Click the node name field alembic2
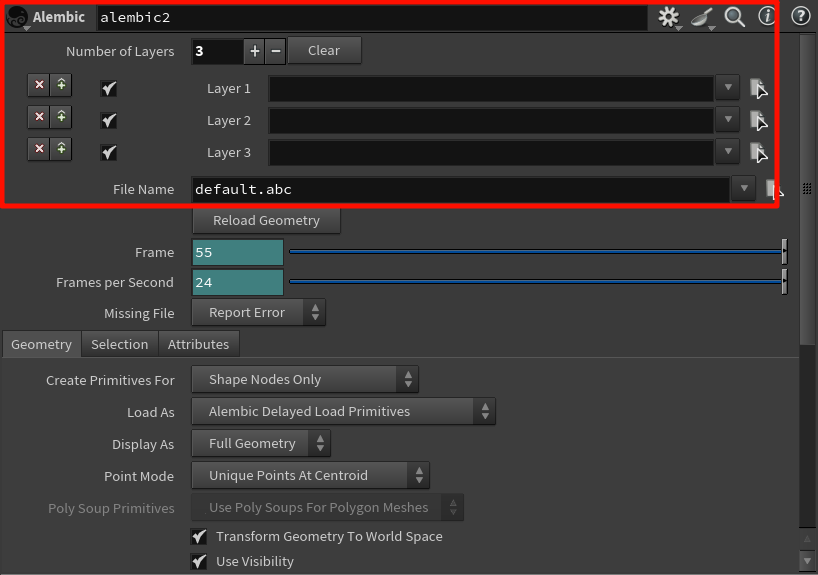 [372, 18]
